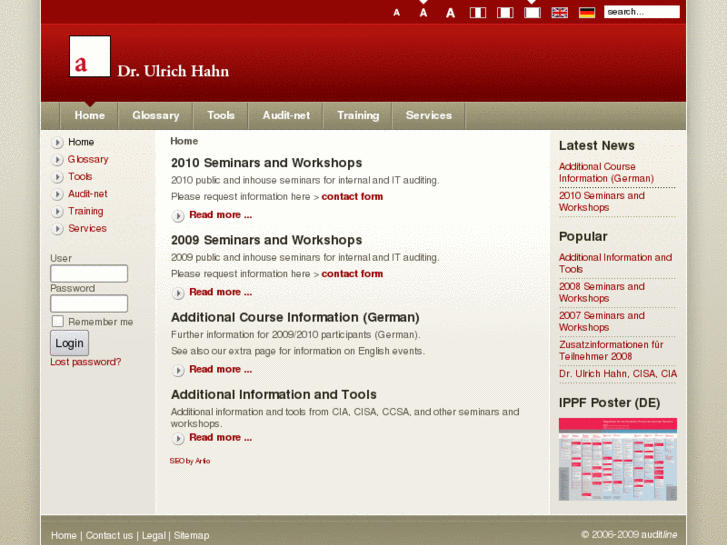Open 2007 Seminars and Workshops in Popular

602,321
